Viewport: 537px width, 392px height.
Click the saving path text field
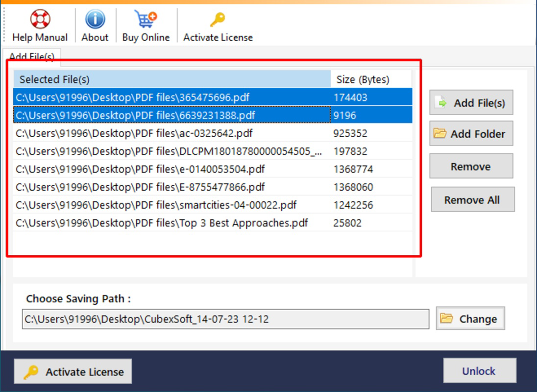(x=225, y=319)
